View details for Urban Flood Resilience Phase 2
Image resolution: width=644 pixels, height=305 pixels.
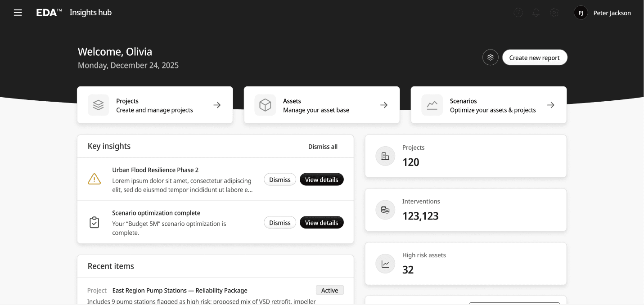pyautogui.click(x=322, y=179)
